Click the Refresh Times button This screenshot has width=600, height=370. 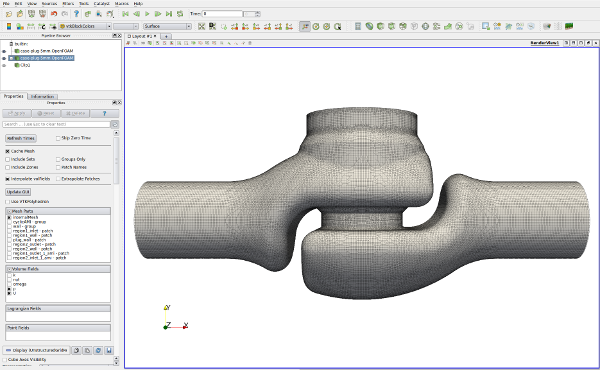click(21, 138)
